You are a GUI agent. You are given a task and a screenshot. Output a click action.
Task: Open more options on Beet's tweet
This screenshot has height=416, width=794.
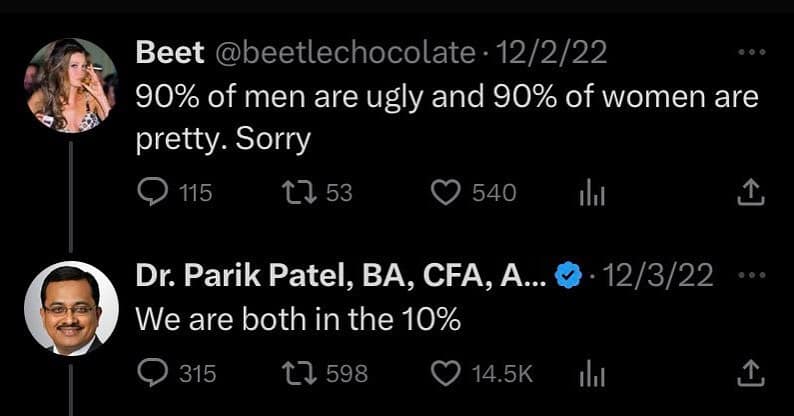[x=750, y=53]
